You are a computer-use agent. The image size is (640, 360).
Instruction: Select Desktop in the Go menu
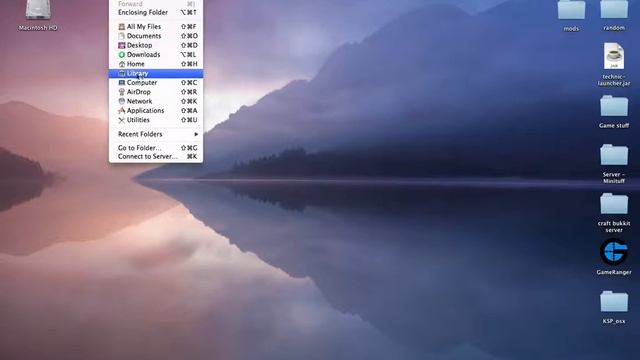[156, 45]
